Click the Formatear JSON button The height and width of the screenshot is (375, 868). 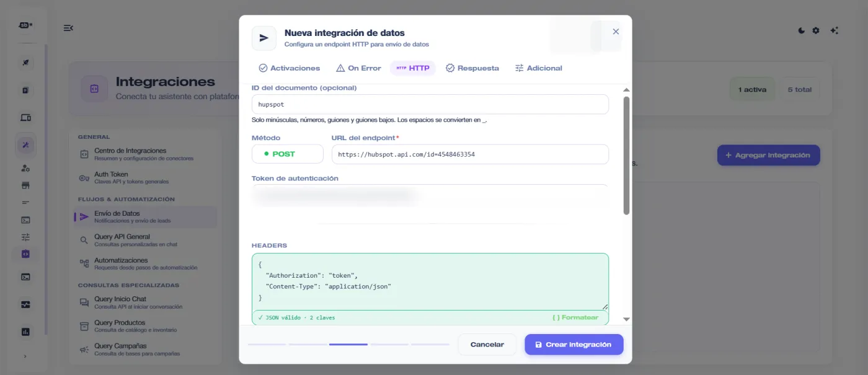[575, 317]
